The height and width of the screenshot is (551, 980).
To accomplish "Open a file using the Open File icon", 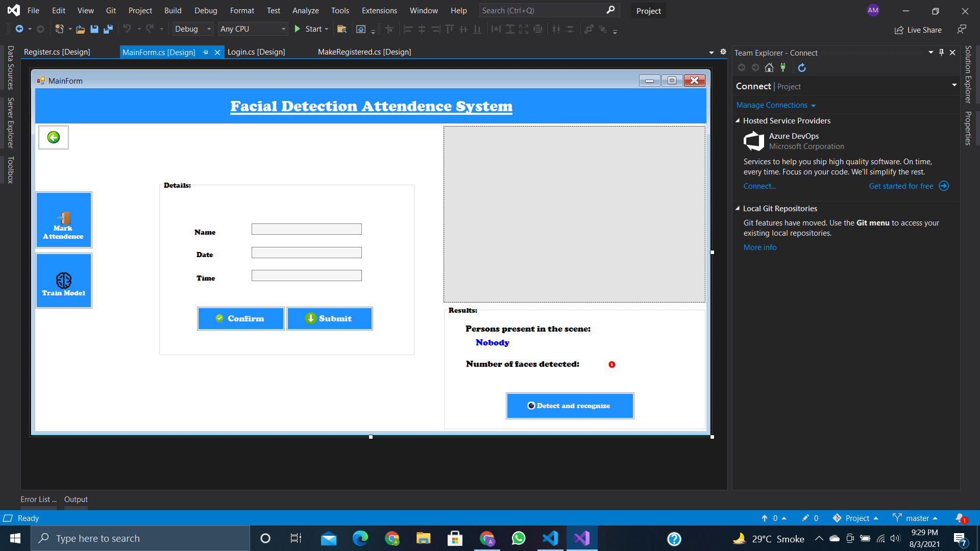I will coord(80,29).
